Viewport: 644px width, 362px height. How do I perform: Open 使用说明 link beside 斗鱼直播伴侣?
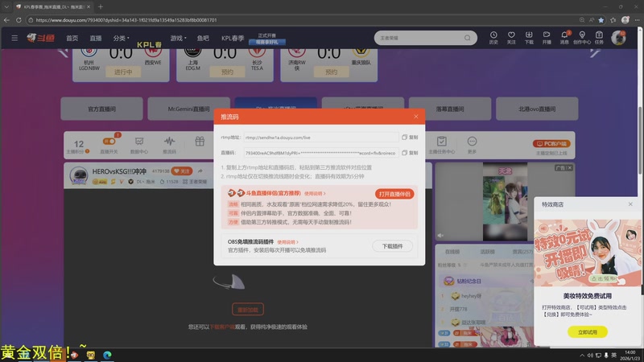tap(315, 193)
